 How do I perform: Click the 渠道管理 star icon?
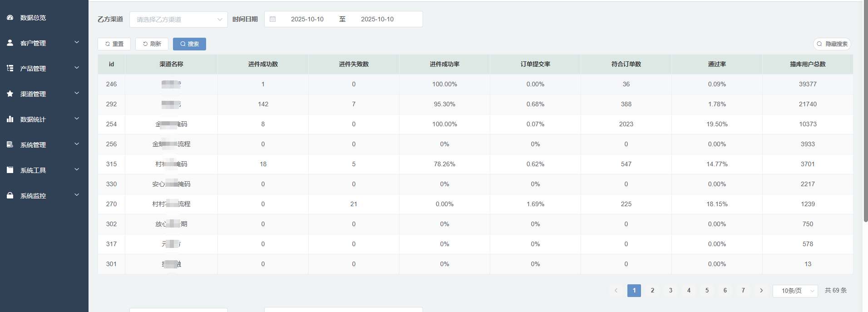[x=10, y=94]
